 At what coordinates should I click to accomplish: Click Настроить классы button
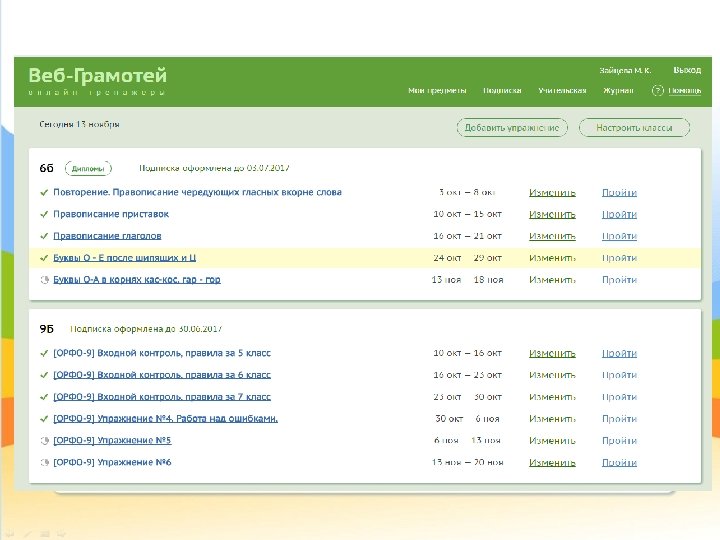tap(634, 128)
